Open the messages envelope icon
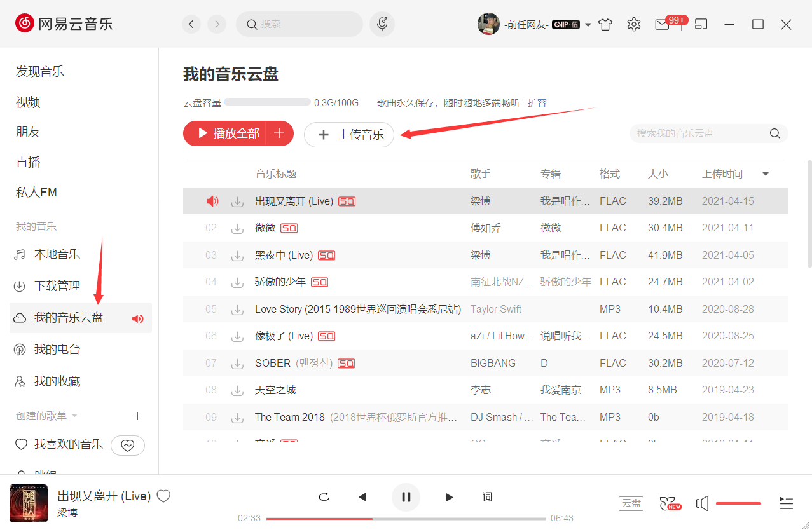The height and width of the screenshot is (532, 812). click(662, 25)
